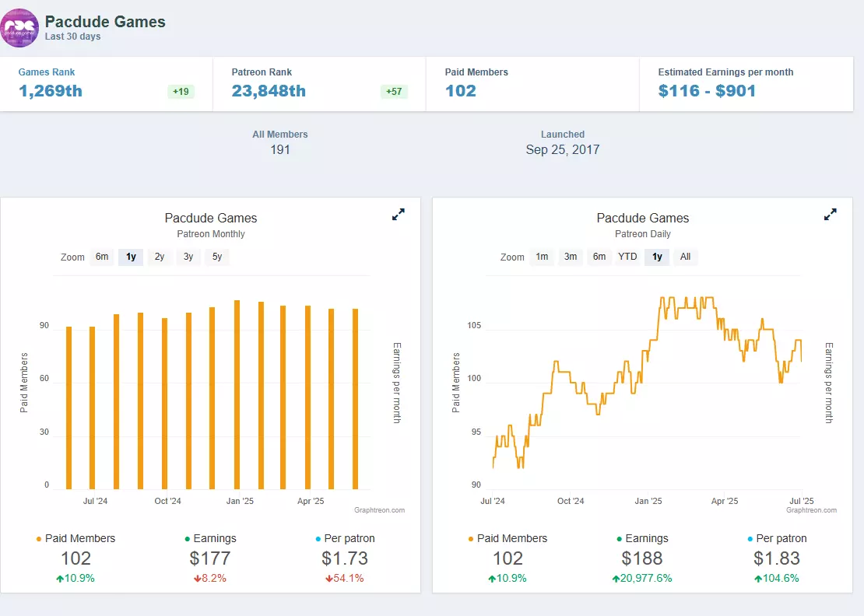Expand the Patreon Daily chart to fullscreen
The height and width of the screenshot is (616, 864).
click(831, 215)
